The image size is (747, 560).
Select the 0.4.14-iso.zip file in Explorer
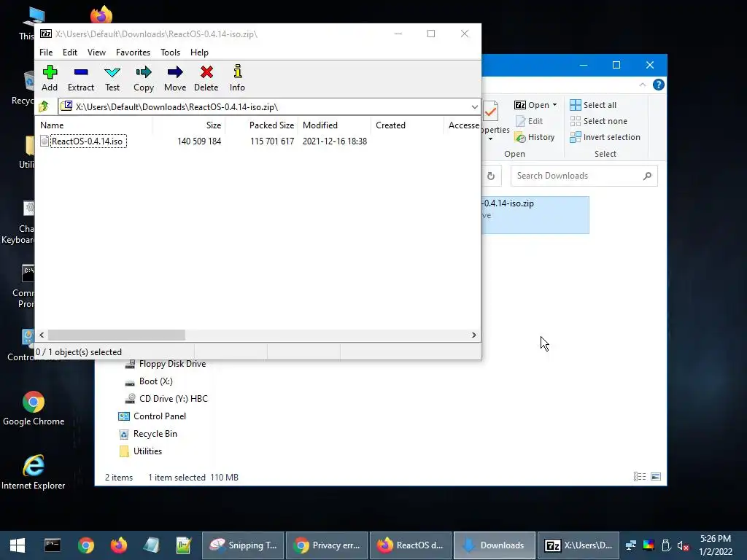[535, 215]
